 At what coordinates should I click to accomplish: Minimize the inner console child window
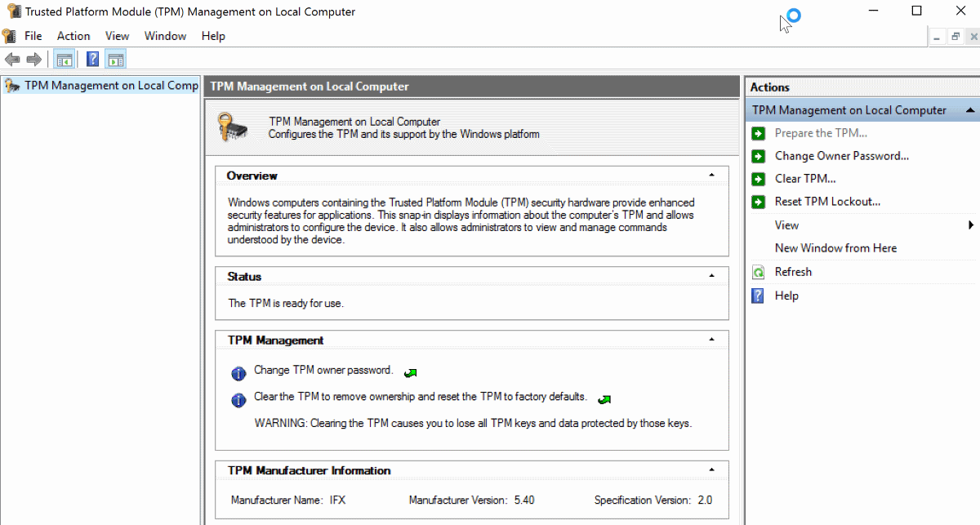[937, 36]
